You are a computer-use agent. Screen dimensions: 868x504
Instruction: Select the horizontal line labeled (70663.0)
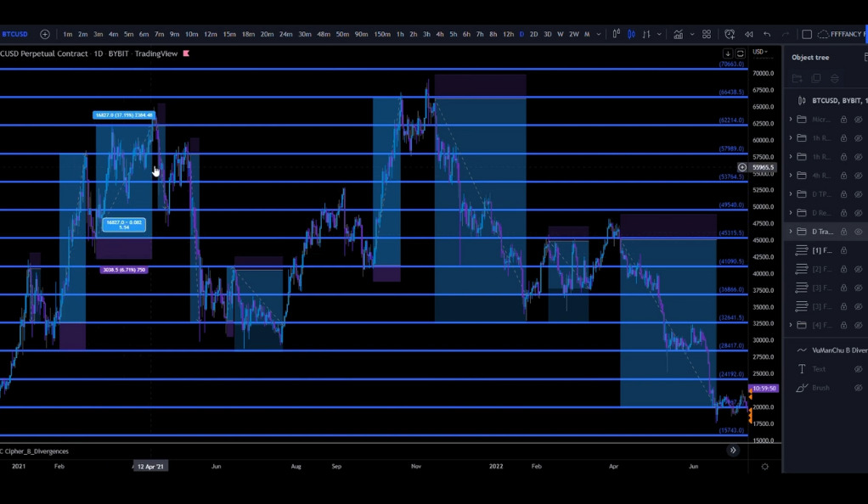tap(374, 69)
